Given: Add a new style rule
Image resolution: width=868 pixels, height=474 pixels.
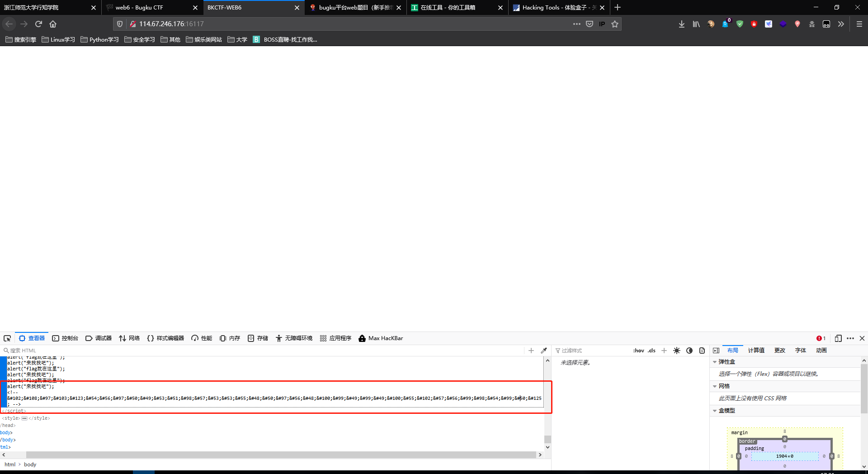Looking at the screenshot, I should [x=664, y=351].
